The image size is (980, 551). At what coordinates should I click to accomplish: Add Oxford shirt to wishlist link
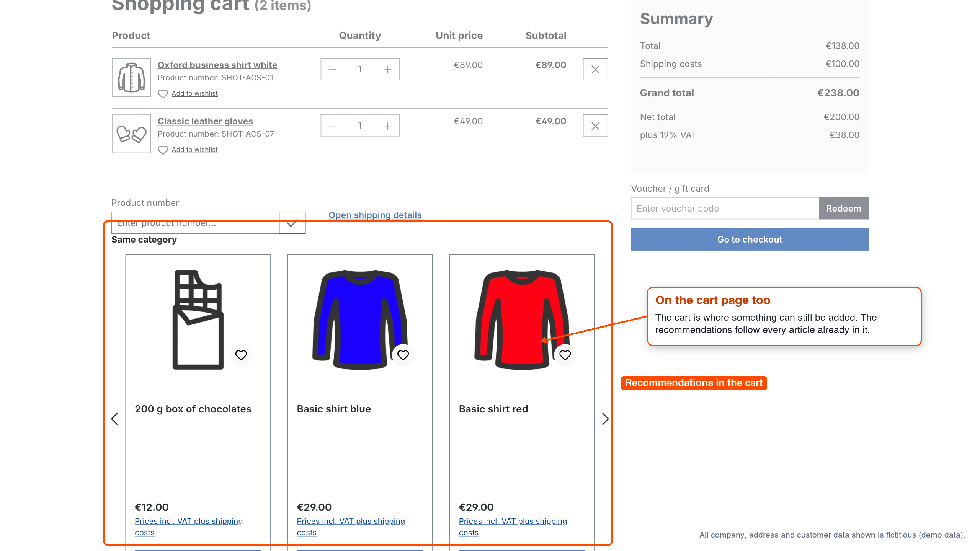coord(194,93)
